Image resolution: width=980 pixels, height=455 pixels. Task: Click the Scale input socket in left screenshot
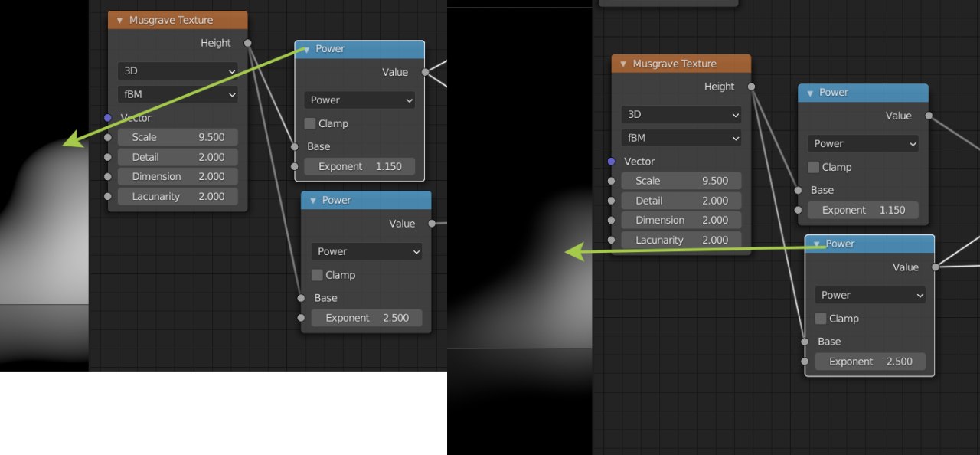(108, 137)
